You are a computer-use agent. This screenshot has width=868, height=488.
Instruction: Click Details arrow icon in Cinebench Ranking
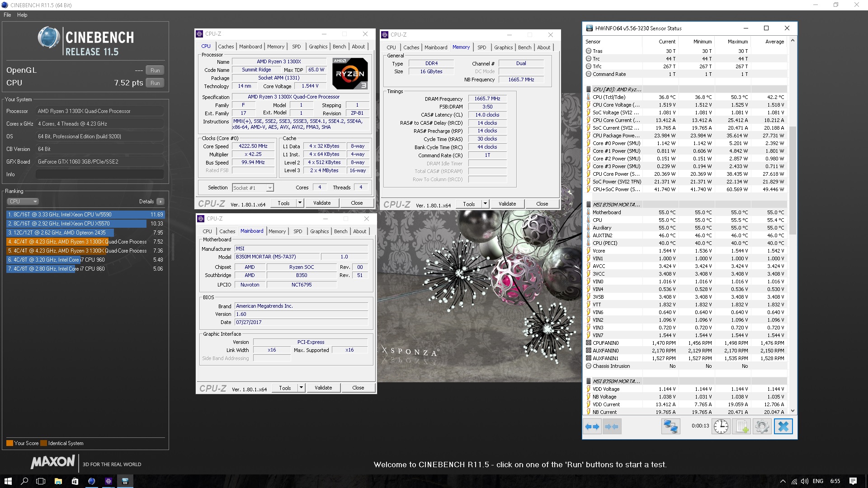point(160,202)
